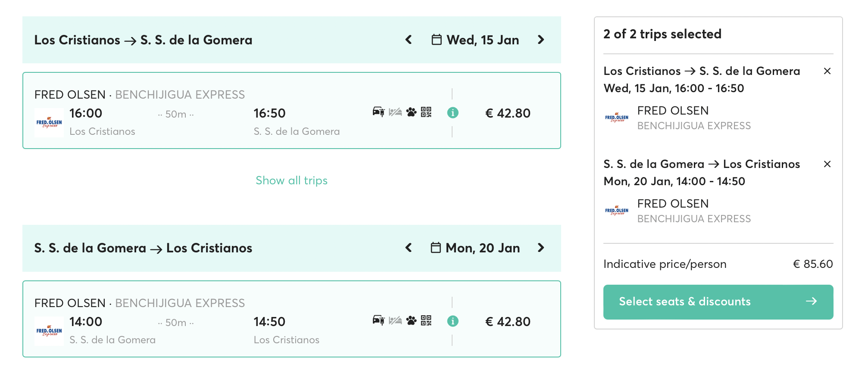
Task: Click Select seats & discounts button
Action: pos(718,302)
